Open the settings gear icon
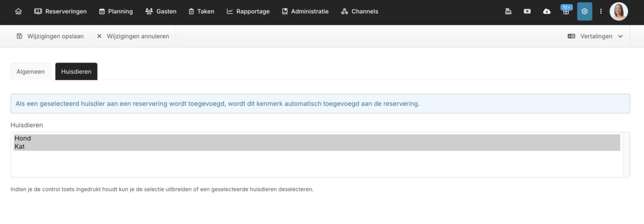Viewport: 644px width, 224px height. point(585,12)
